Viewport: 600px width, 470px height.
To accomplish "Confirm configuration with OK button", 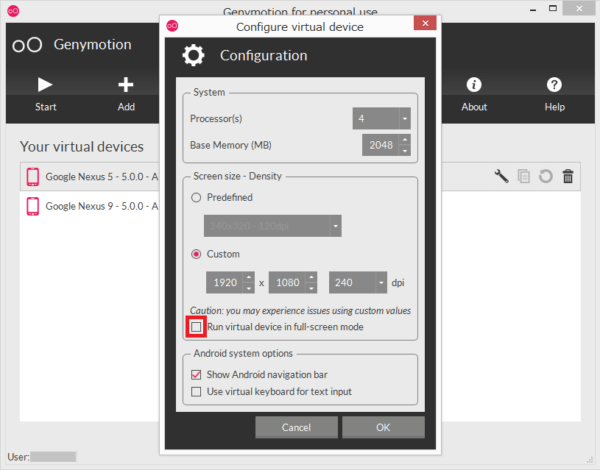I will point(383,427).
